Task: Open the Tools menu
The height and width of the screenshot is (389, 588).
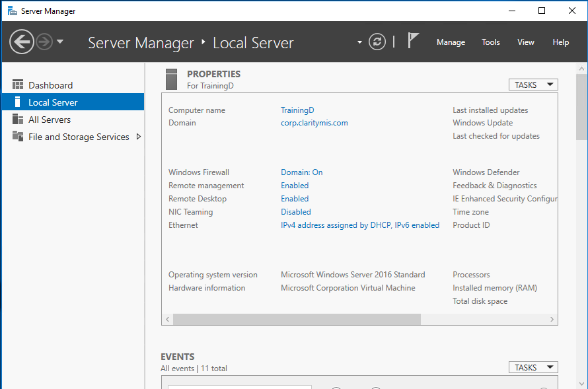Action: click(x=490, y=42)
